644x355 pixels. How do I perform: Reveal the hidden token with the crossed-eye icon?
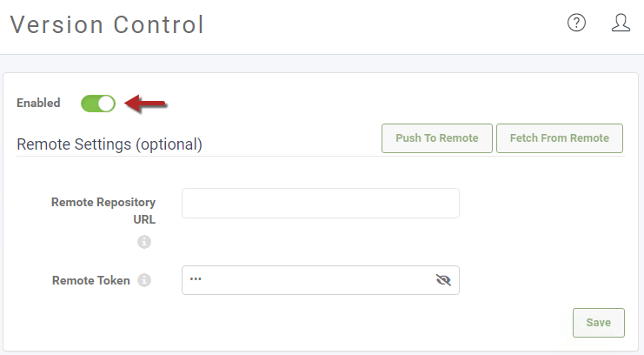pos(443,280)
